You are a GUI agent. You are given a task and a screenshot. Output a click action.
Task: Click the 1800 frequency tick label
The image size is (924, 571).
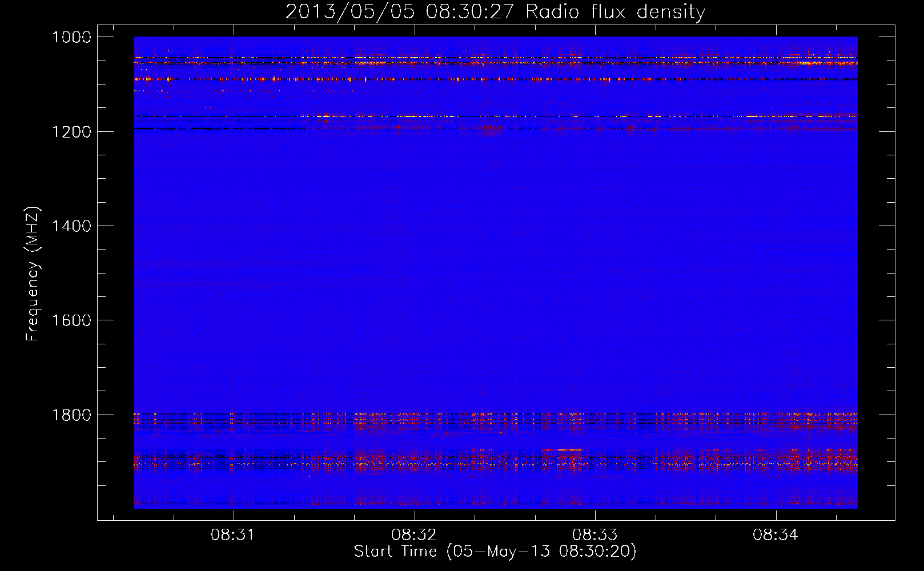pyautogui.click(x=71, y=415)
